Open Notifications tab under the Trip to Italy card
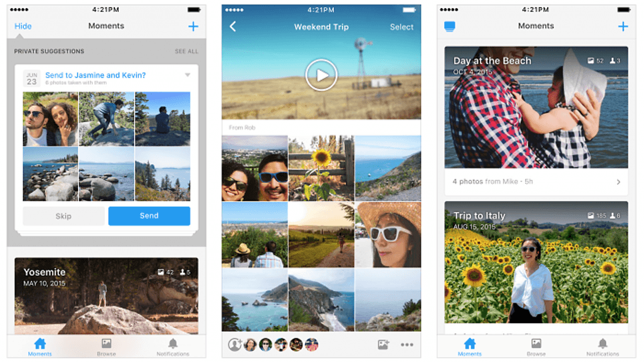The image size is (644, 362). [602, 346]
